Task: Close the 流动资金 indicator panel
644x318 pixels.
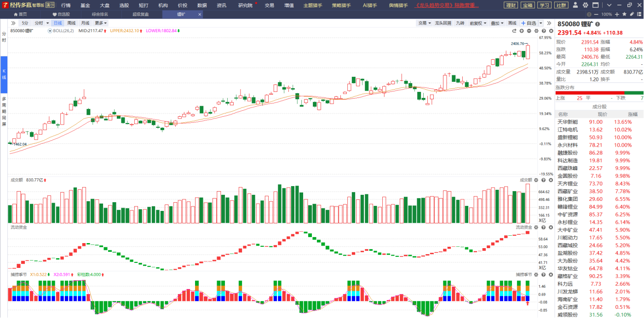Action: 550,227
